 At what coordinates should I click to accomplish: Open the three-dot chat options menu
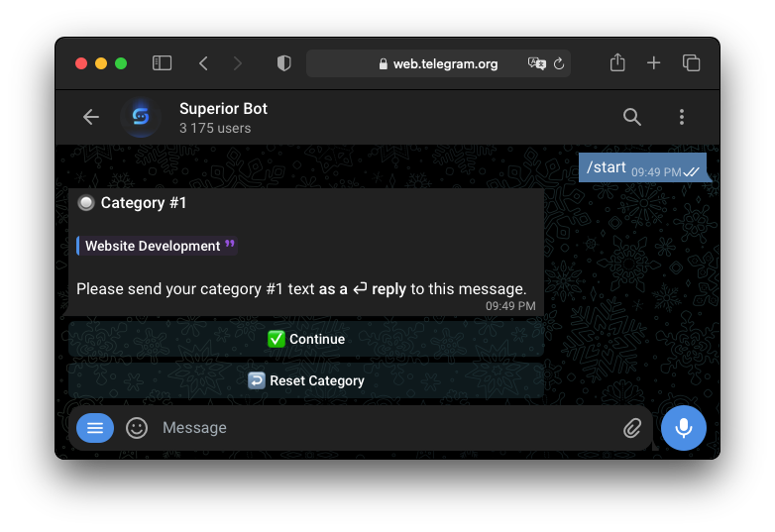682,117
